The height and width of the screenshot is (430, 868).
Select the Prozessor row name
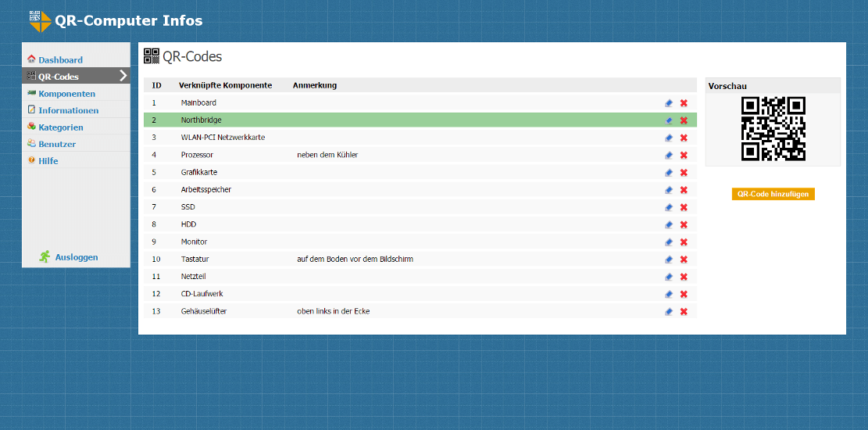pyautogui.click(x=197, y=155)
